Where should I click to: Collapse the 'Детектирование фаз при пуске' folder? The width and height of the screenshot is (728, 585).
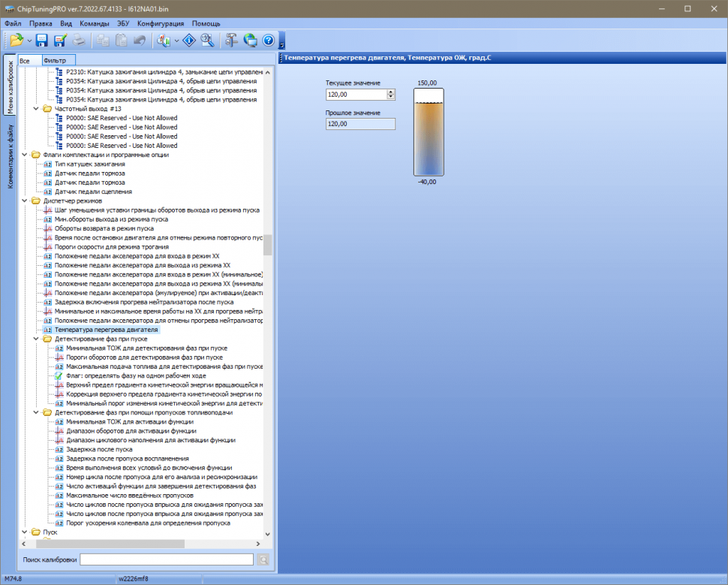[x=37, y=339]
